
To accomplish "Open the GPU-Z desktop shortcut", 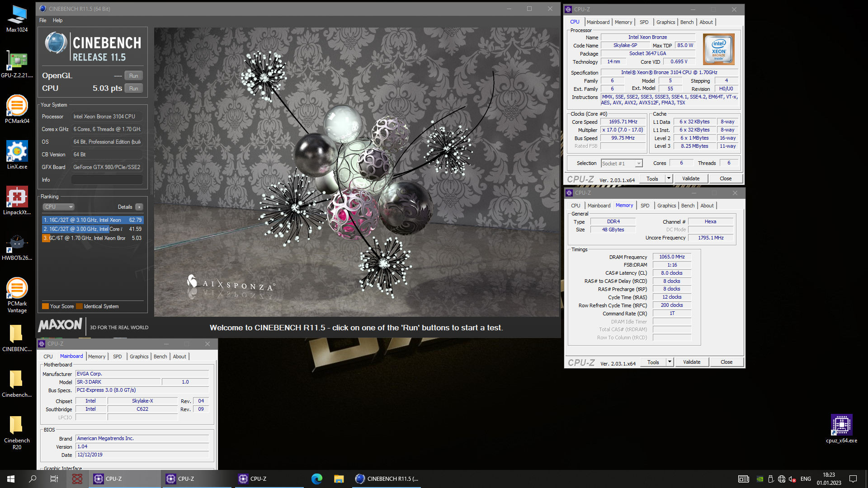I will (17, 65).
